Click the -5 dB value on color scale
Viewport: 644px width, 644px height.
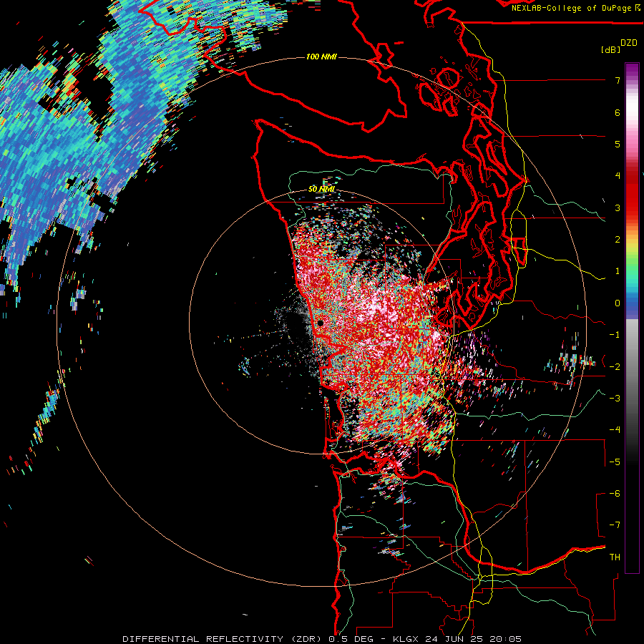tap(615, 462)
